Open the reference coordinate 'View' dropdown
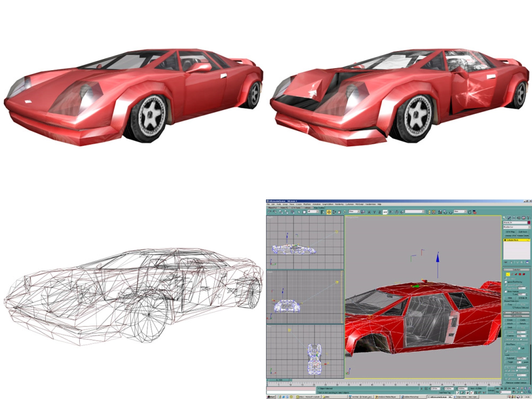 [x=354, y=212]
